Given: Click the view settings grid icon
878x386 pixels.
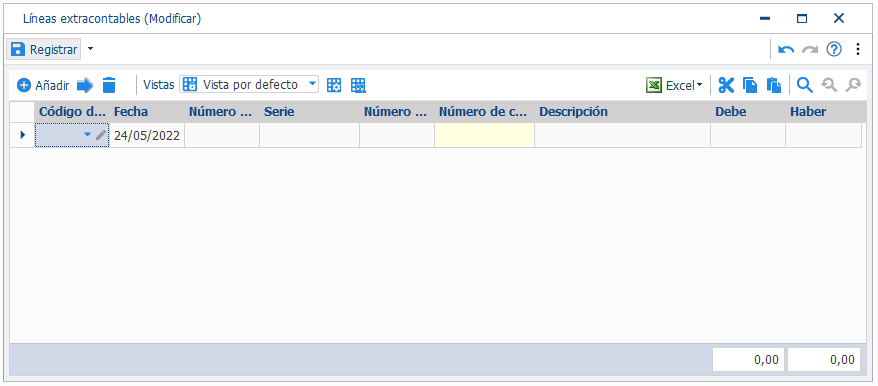Looking at the screenshot, I should point(334,85).
